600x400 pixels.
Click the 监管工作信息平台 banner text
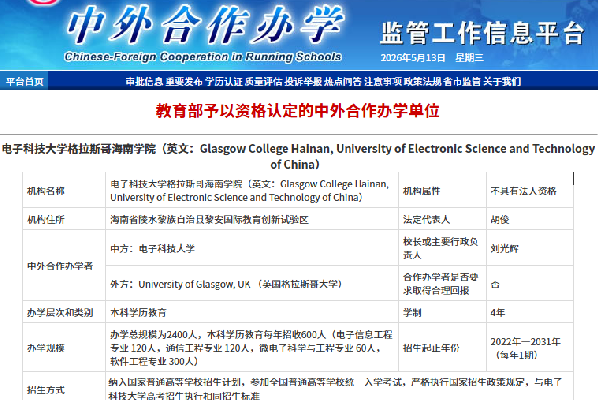coord(482,33)
